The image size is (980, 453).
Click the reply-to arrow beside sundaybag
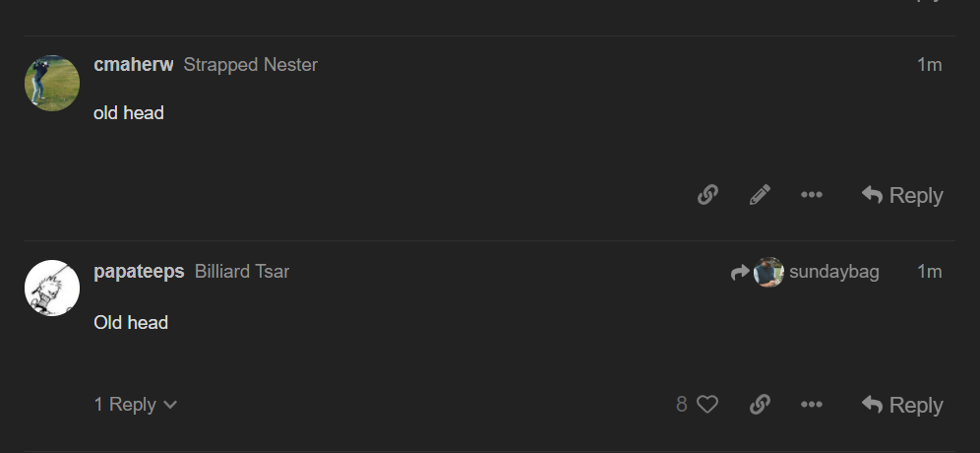click(x=740, y=273)
